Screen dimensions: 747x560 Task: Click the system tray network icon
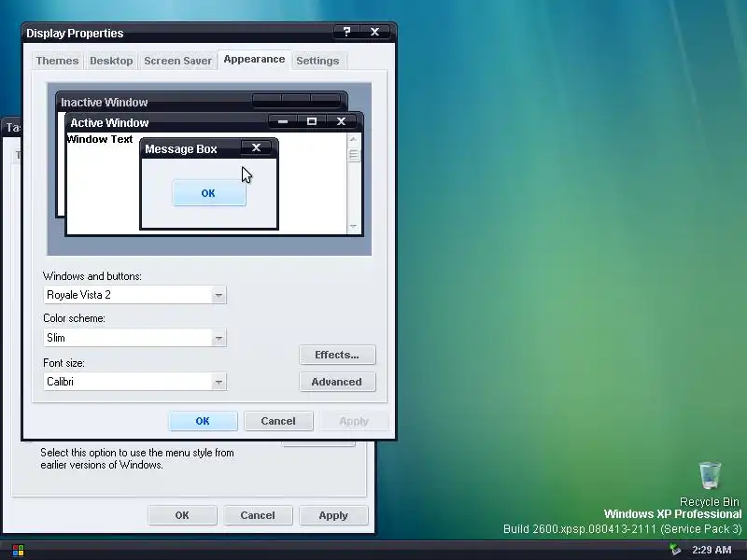(x=675, y=550)
